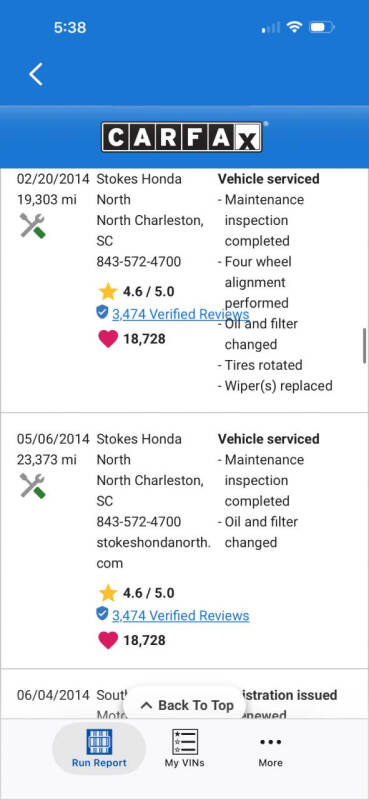Tap the 06/04/2014 registration record
Viewport: 369px width, 800px height.
[184, 694]
